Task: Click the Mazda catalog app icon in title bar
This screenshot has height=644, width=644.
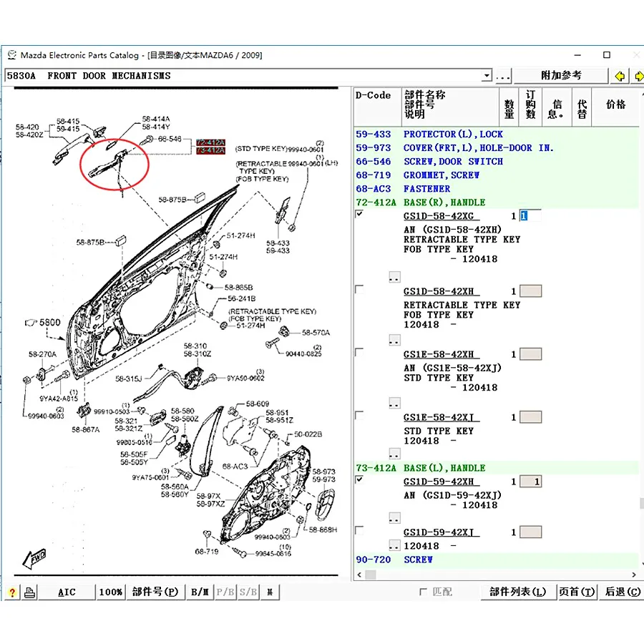Action: 12,54
